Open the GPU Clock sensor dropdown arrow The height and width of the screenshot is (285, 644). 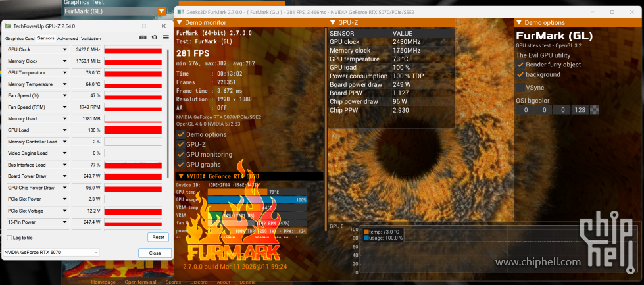click(64, 49)
